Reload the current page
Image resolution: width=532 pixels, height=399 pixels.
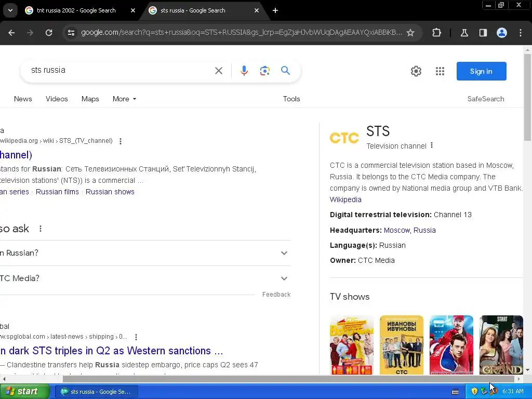pyautogui.click(x=49, y=33)
